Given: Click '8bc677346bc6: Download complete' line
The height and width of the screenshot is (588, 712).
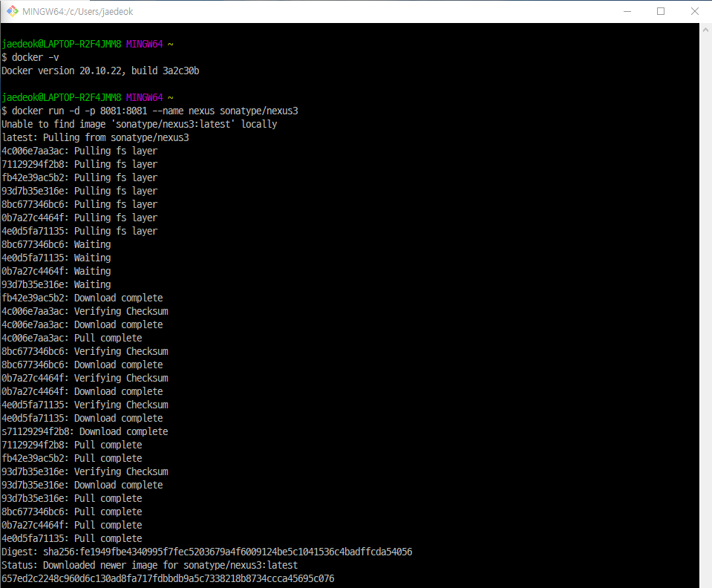Looking at the screenshot, I should click(82, 365).
